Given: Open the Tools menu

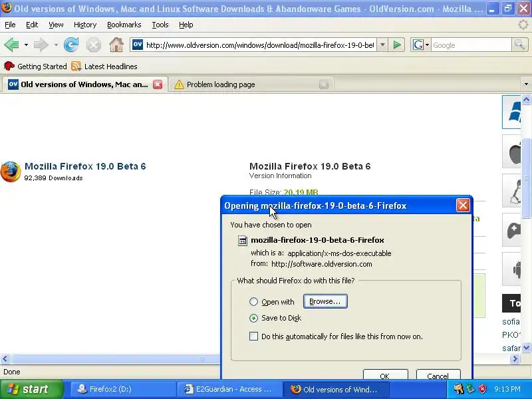Looking at the screenshot, I should click(160, 25).
